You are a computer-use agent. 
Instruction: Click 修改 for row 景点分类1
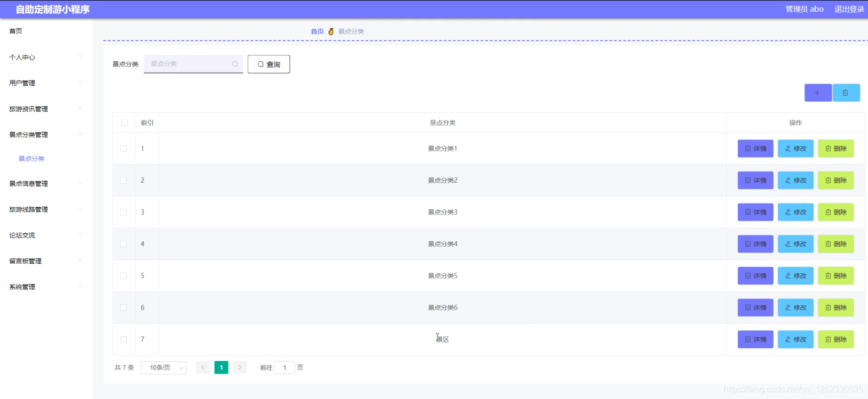(x=796, y=149)
